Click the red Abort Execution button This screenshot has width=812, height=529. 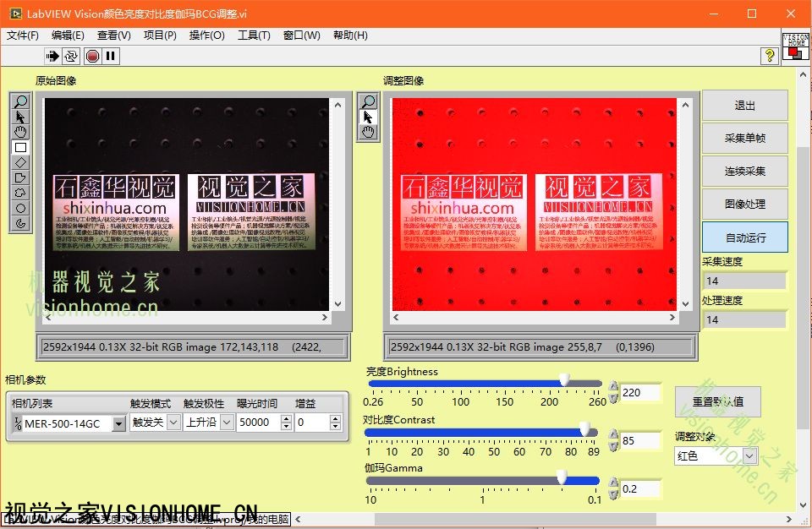pos(93,56)
